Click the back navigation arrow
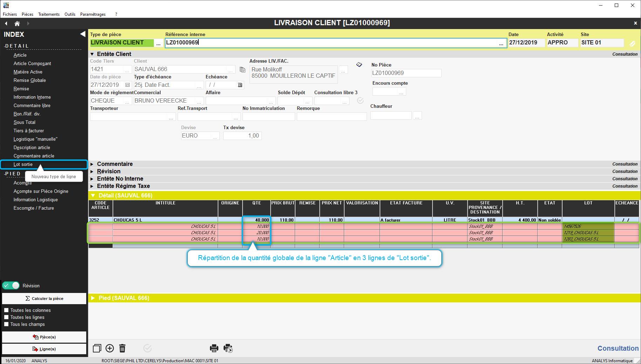 6,23
